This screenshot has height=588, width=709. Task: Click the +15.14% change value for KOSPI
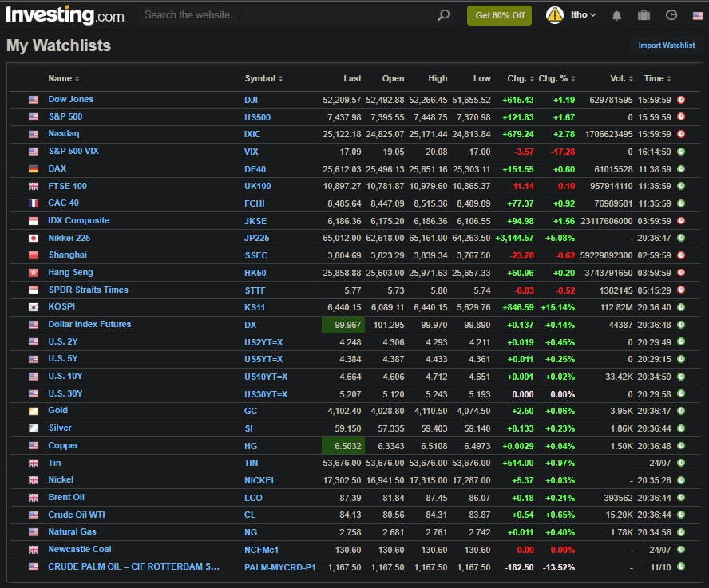click(x=557, y=307)
